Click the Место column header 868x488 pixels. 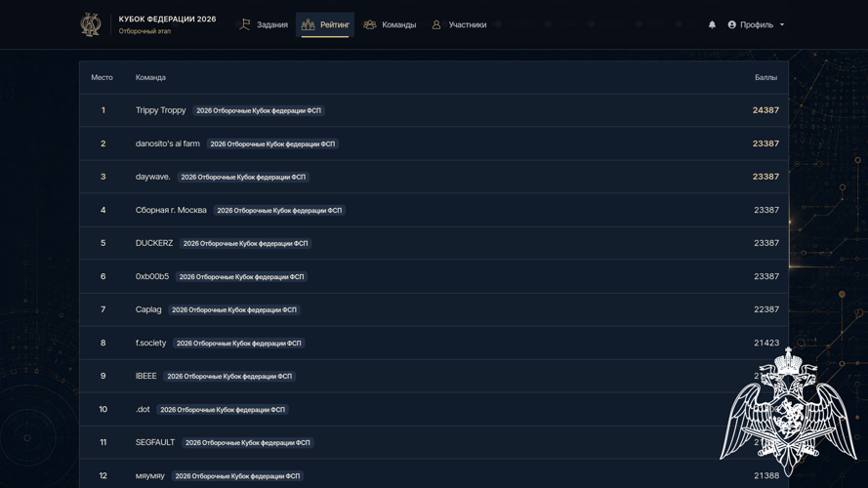pos(102,77)
